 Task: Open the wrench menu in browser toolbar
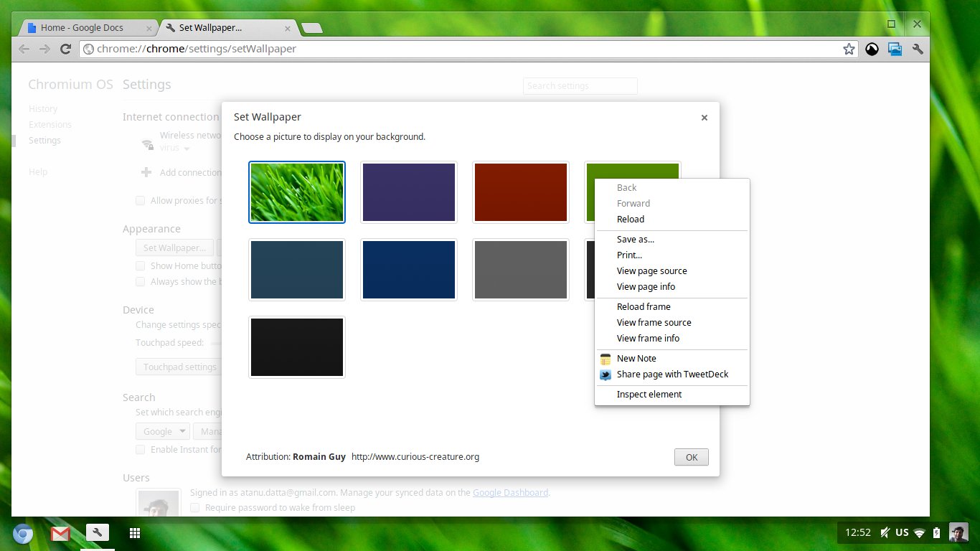coord(917,49)
